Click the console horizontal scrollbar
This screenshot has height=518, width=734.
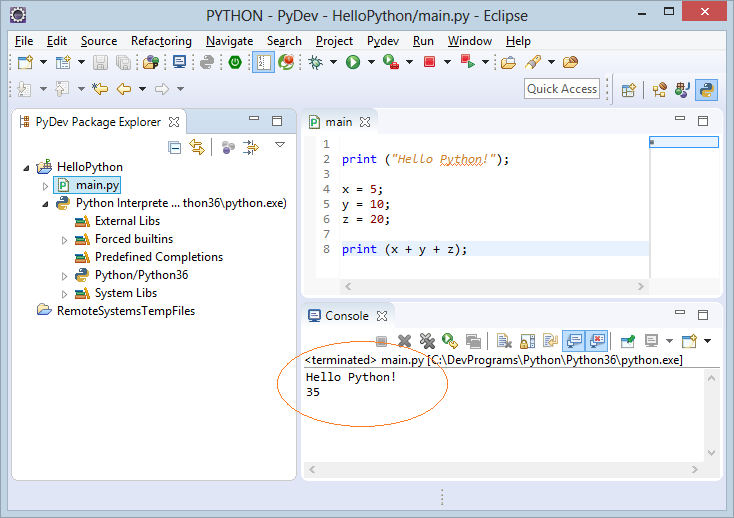tap(503, 469)
